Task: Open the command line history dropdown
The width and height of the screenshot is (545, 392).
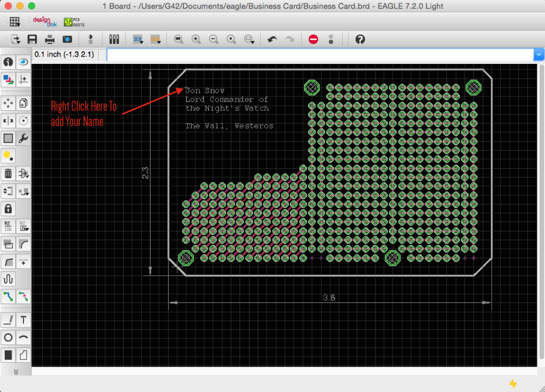Action: coord(538,54)
